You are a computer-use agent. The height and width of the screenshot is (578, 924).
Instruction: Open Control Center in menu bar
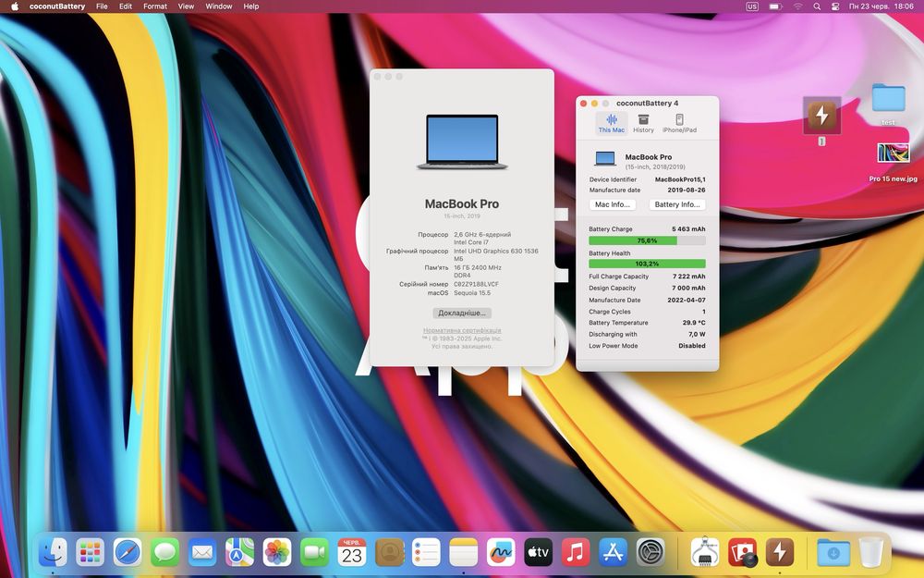835,6
